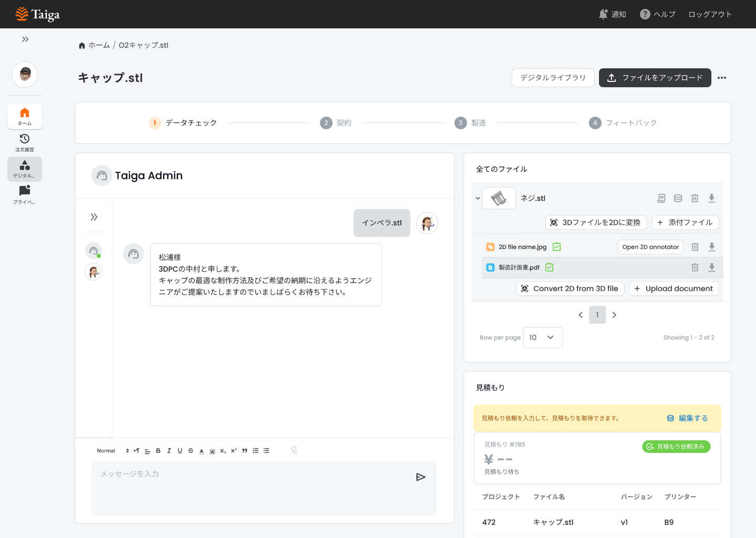Open the text color picker
The image size is (756, 538).
click(x=202, y=451)
